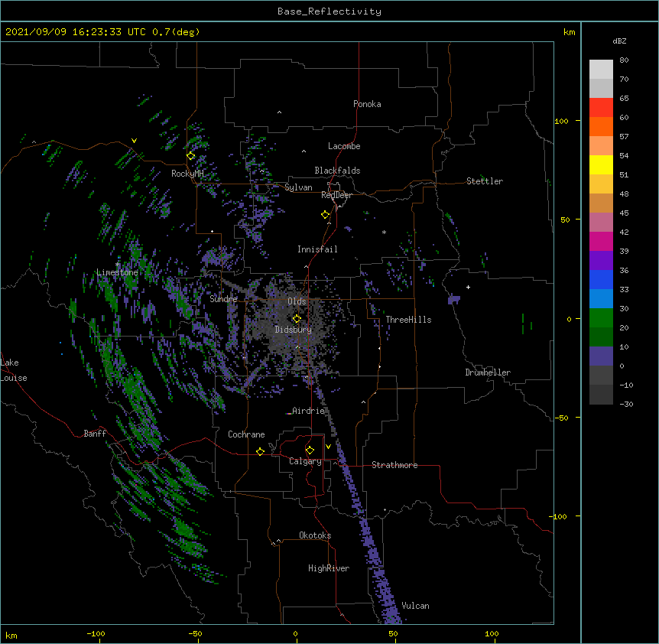659x644 pixels.
Task: Click the Sylvan map label
Action: coord(298,187)
